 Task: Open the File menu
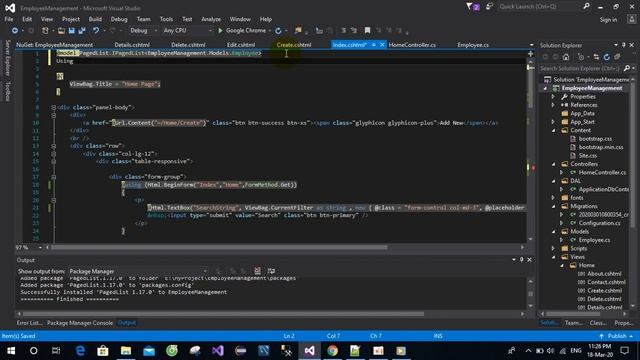tap(9, 19)
